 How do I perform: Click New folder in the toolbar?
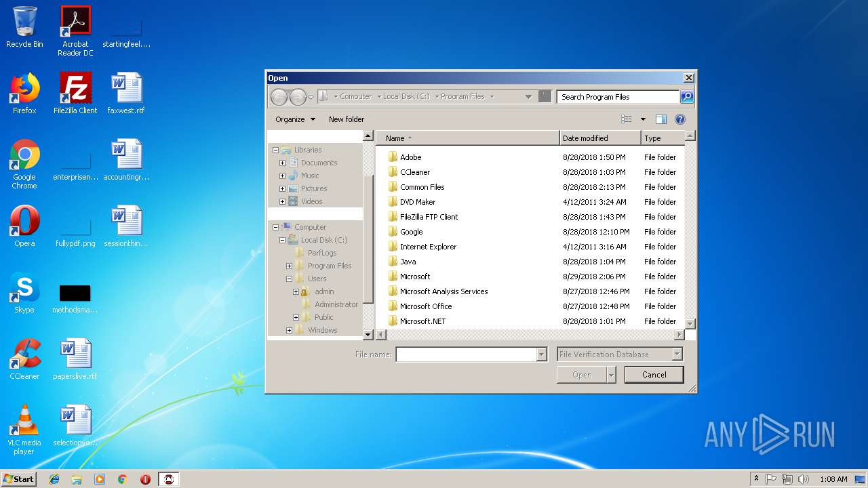pyautogui.click(x=347, y=119)
